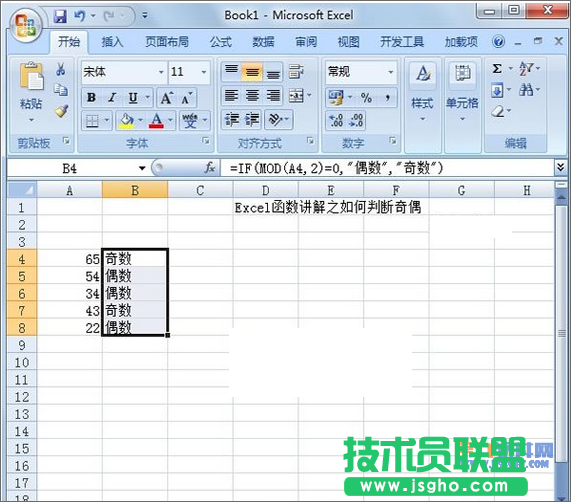Open the Quick Access Toolbar customize menu
This screenshot has width=571, height=502.
click(145, 16)
